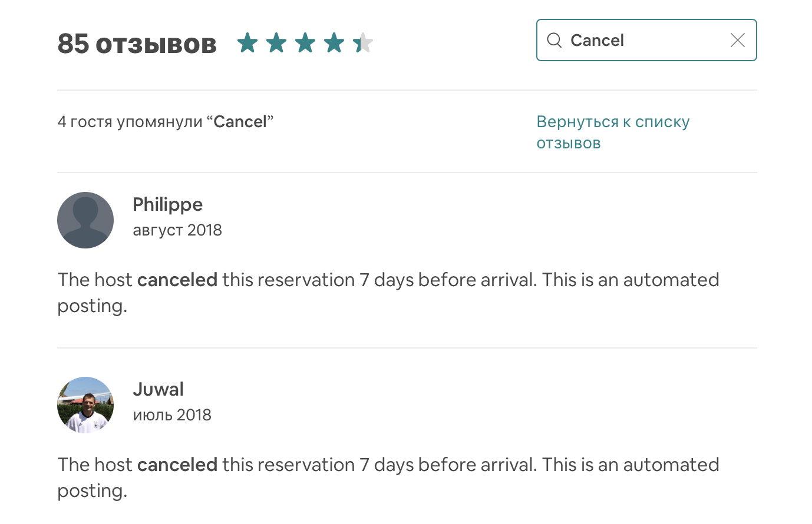Click the "июль 2018" review date
The height and width of the screenshot is (524, 812).
[172, 415]
